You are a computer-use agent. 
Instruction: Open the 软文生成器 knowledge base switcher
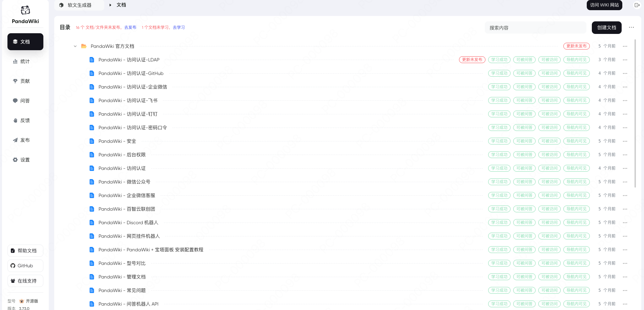(80, 5)
